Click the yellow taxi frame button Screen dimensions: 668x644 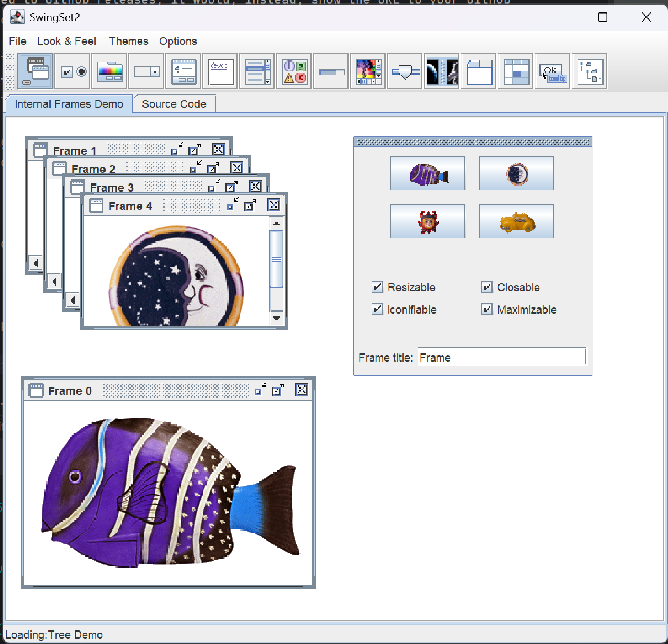point(516,222)
